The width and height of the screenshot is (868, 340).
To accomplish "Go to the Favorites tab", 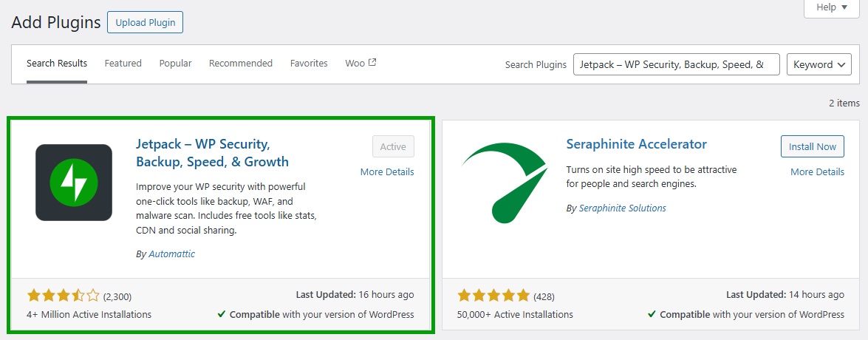I will pos(309,63).
